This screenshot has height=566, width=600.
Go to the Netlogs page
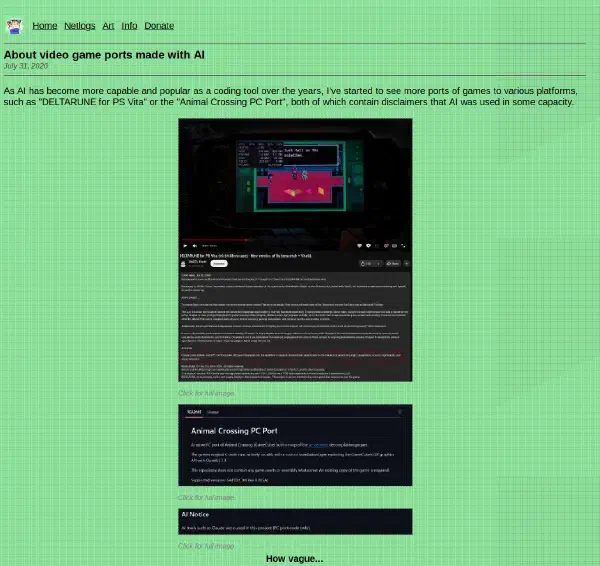pos(80,26)
